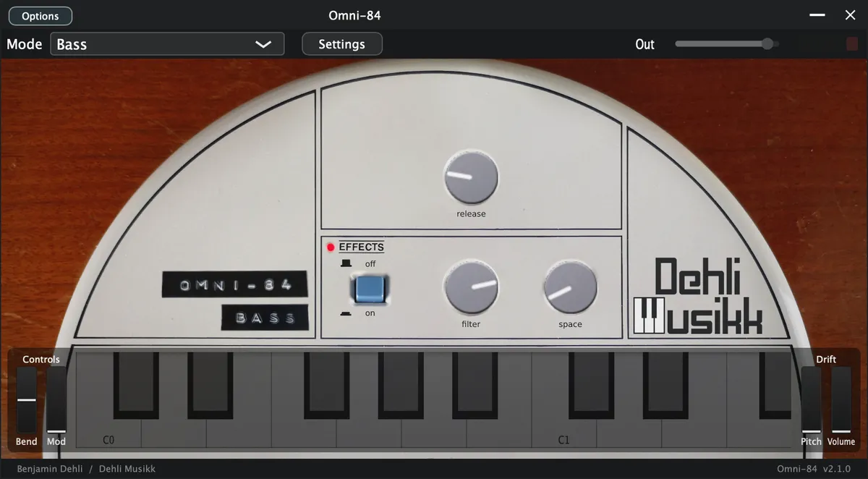Toggle the blue EFFECTS on/off switch
This screenshot has width=868, height=479.
370,289
